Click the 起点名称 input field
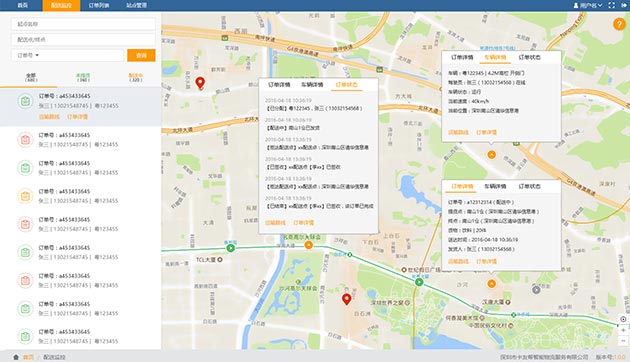630x362 pixels. point(83,24)
